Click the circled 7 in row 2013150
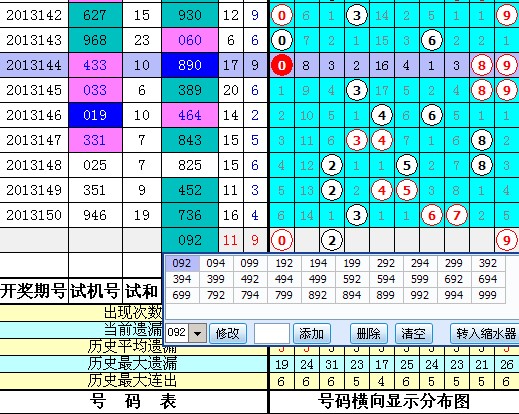 (456, 215)
